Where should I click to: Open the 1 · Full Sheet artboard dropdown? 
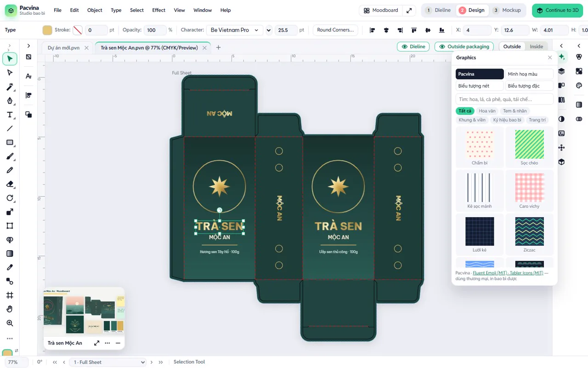coord(108,362)
